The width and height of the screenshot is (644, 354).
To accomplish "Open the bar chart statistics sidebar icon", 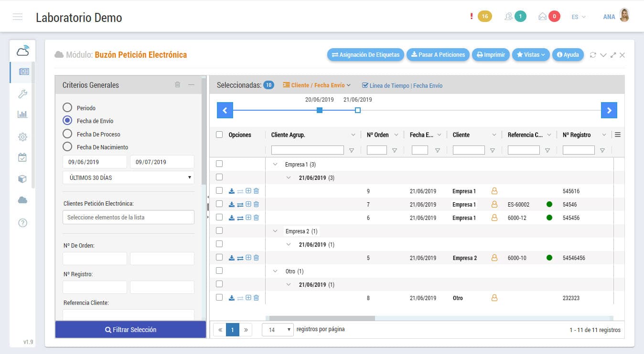I will pos(22,114).
